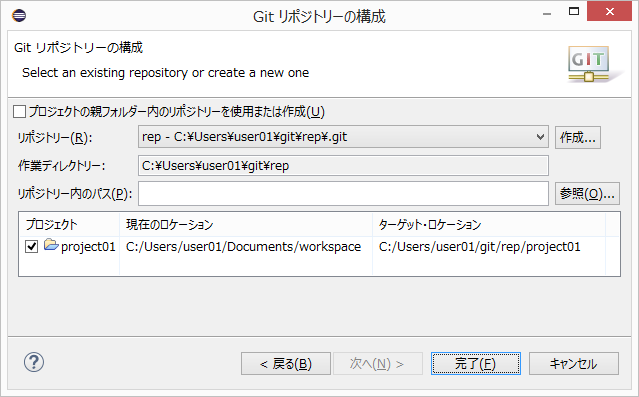639x397 pixels.
Task: Click the 次へ(N) next button
Action: [x=378, y=364]
